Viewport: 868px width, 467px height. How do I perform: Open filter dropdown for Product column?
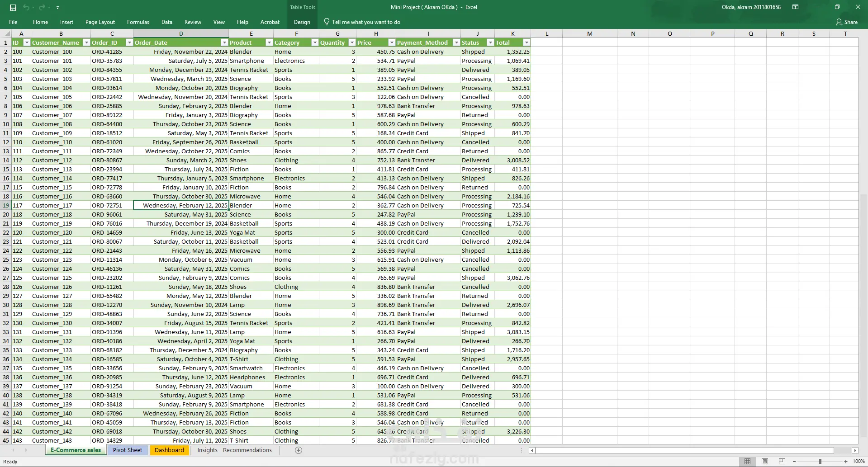[269, 42]
